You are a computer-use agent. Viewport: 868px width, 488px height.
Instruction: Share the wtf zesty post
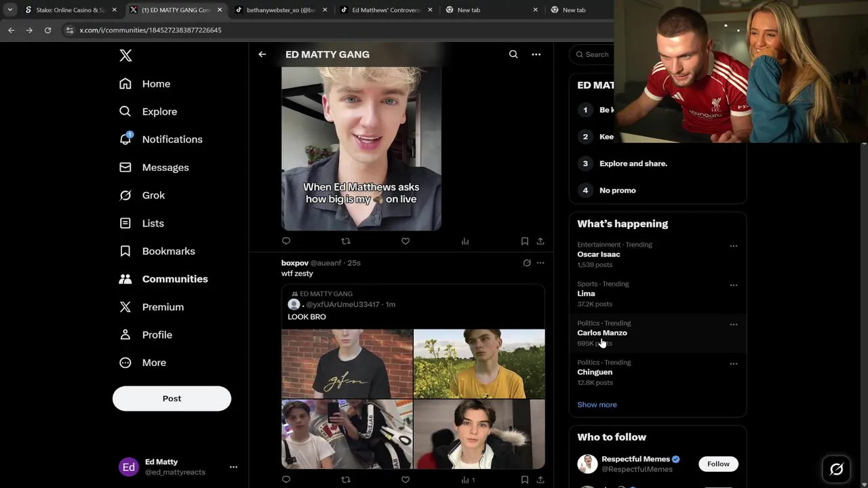click(x=540, y=479)
